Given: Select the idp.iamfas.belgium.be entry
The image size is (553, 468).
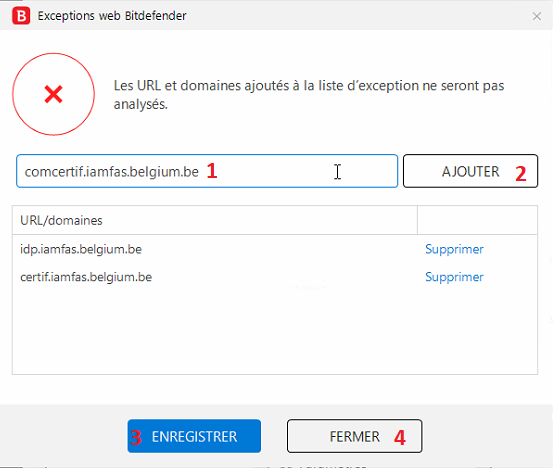Looking at the screenshot, I should point(81,249).
